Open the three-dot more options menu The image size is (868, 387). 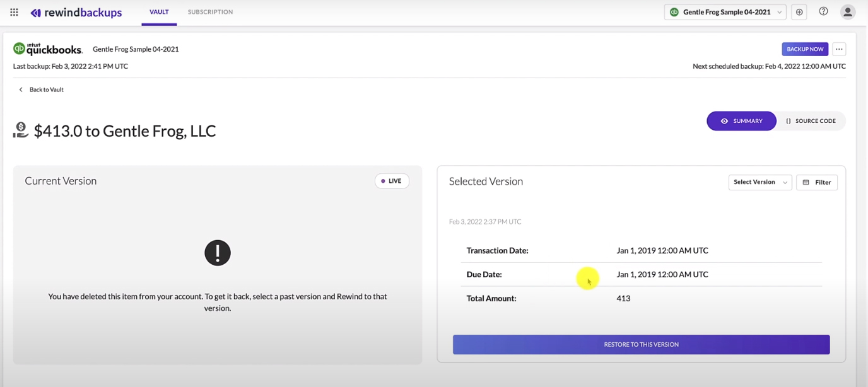click(x=839, y=49)
